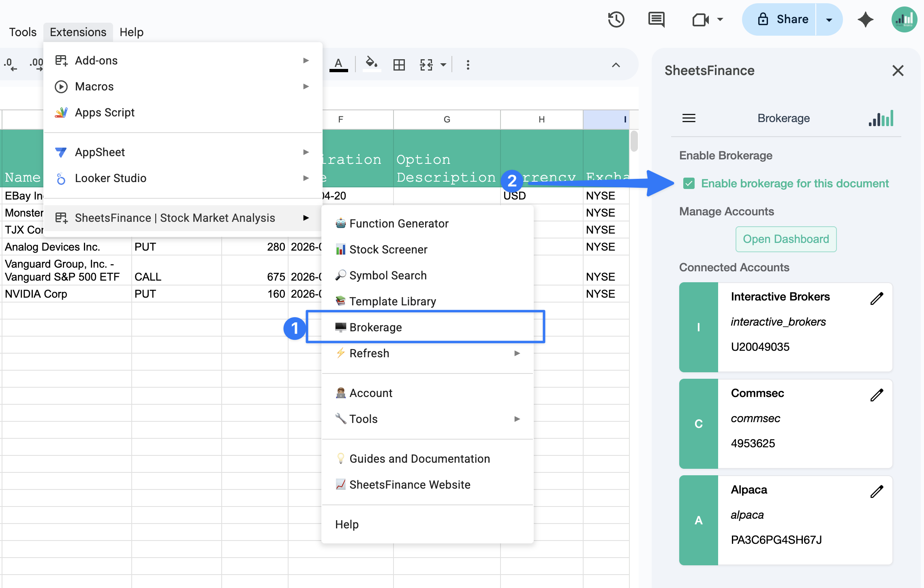The width and height of the screenshot is (924, 588).
Task: Open toolbar three-dot more options
Action: pyautogui.click(x=468, y=65)
